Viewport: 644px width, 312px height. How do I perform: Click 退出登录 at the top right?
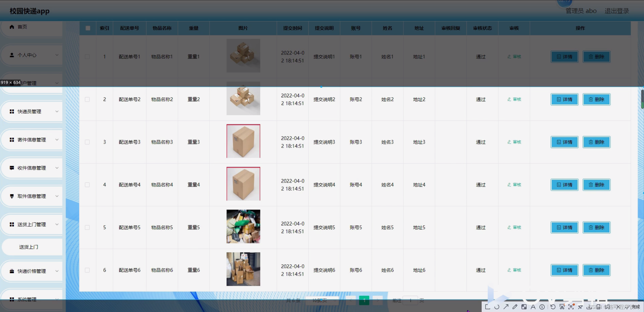tap(617, 11)
